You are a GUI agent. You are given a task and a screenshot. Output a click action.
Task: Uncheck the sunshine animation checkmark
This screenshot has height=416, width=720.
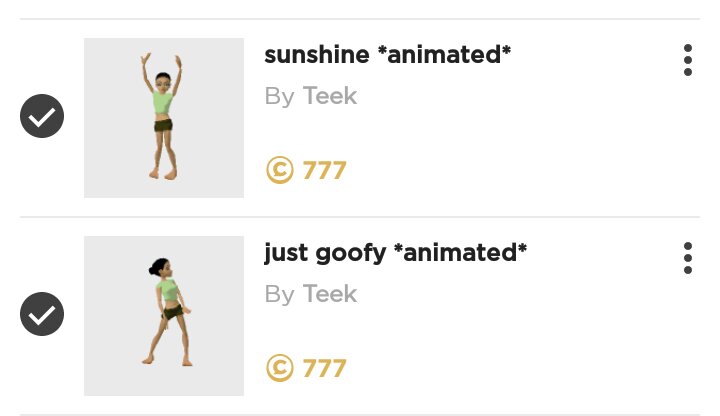pos(42,118)
